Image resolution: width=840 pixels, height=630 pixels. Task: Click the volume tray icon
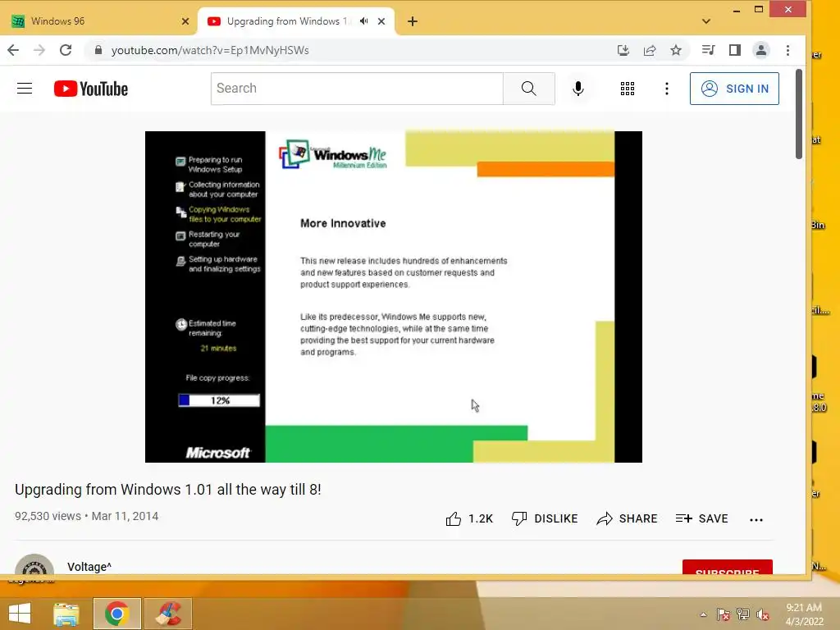pos(763,614)
